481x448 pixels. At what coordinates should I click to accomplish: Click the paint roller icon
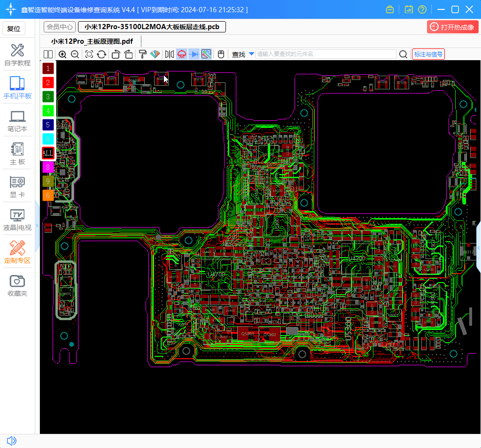[143, 55]
